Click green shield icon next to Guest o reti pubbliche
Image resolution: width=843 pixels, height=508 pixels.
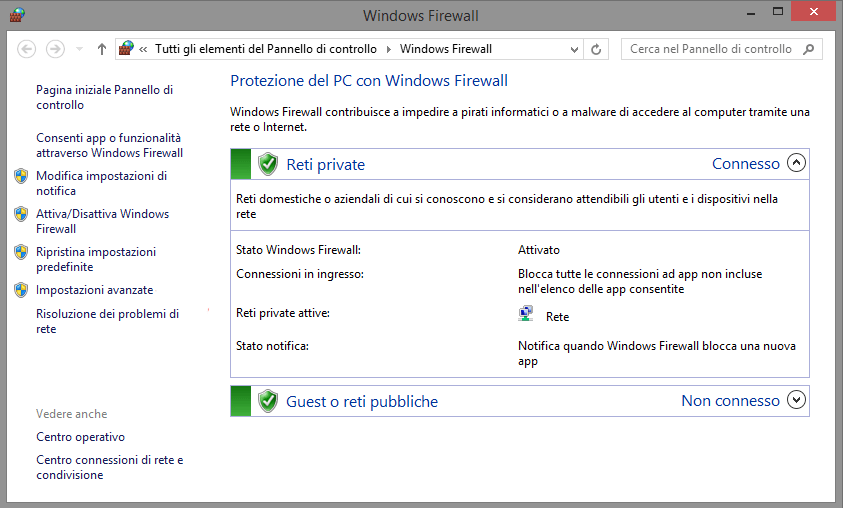(268, 401)
